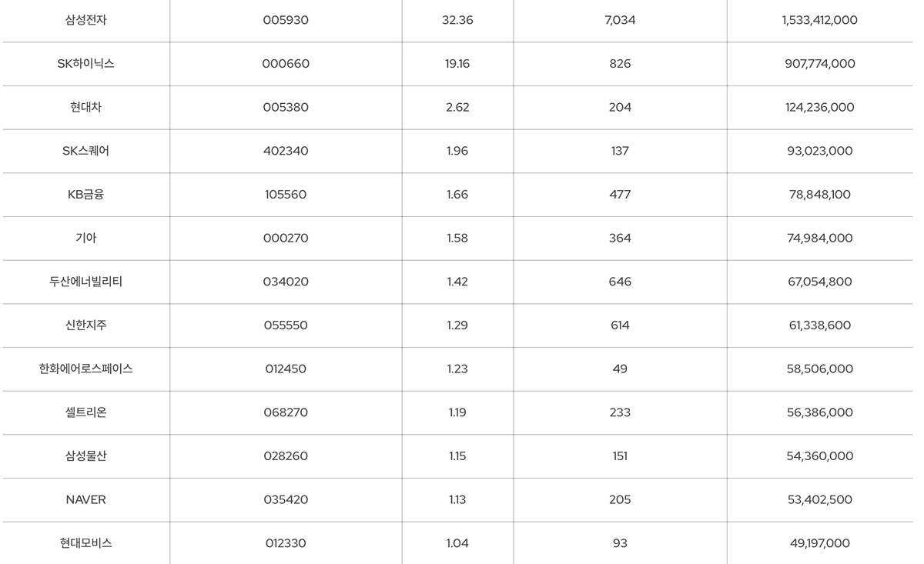Select stock code 055550 for 신한지주
Image resolution: width=924 pixels, height=564 pixels.
tap(286, 325)
